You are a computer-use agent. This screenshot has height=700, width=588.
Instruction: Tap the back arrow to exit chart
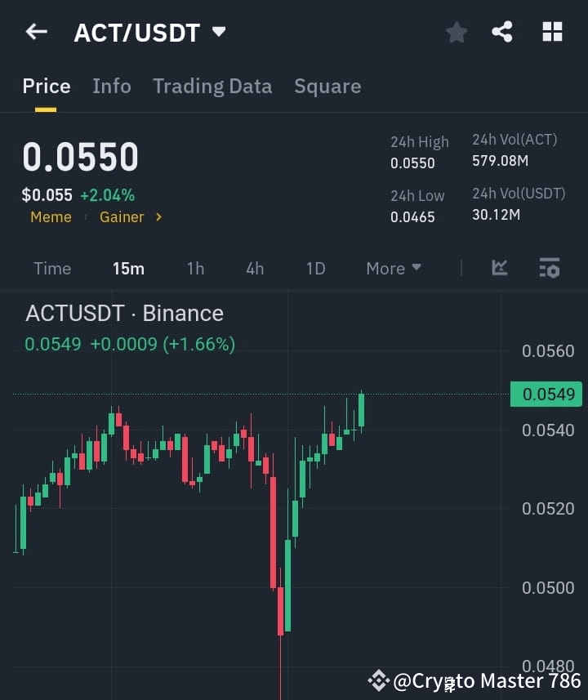34,31
